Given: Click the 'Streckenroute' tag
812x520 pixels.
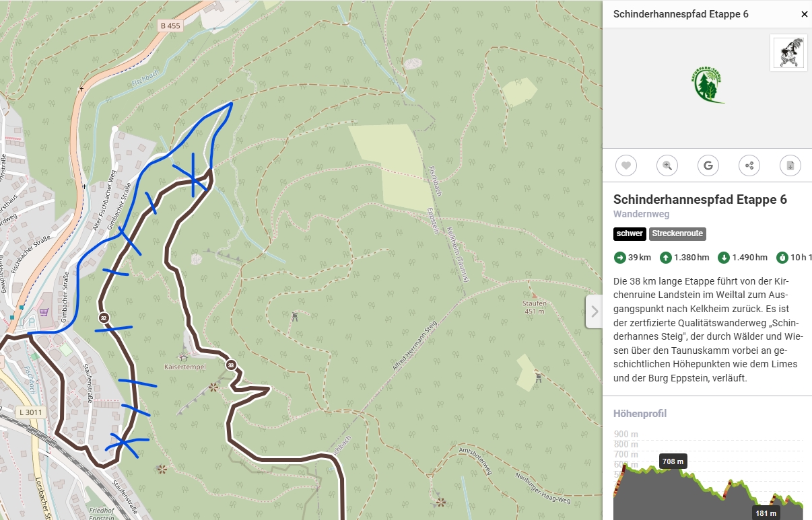Looking at the screenshot, I should coord(677,234).
